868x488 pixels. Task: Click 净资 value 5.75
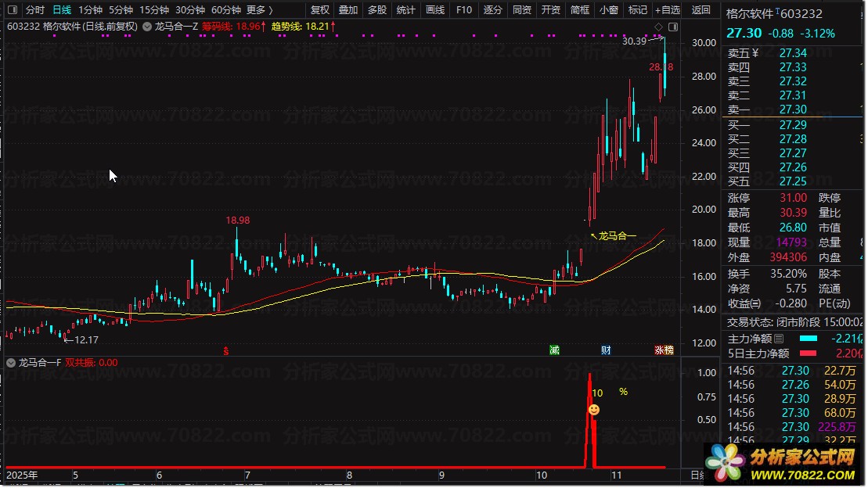point(796,289)
